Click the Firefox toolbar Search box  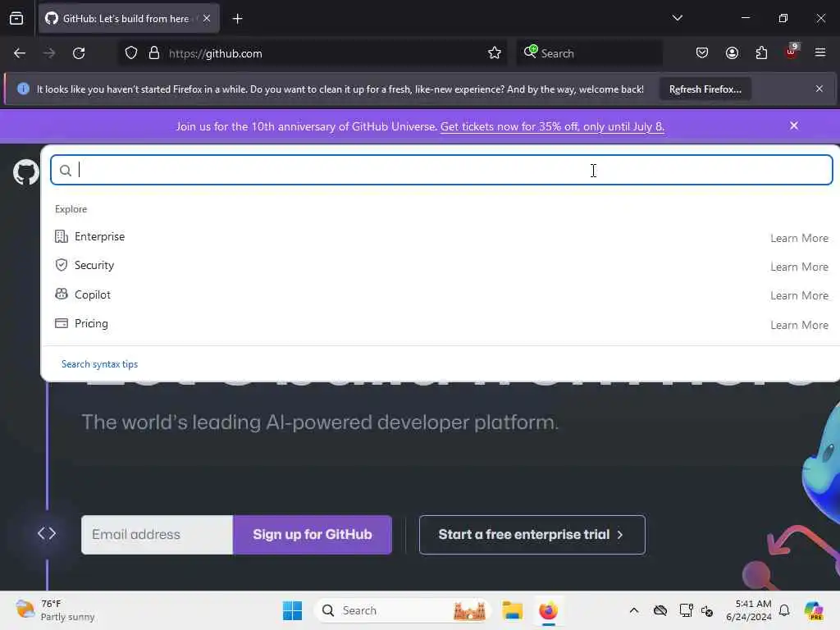click(589, 53)
